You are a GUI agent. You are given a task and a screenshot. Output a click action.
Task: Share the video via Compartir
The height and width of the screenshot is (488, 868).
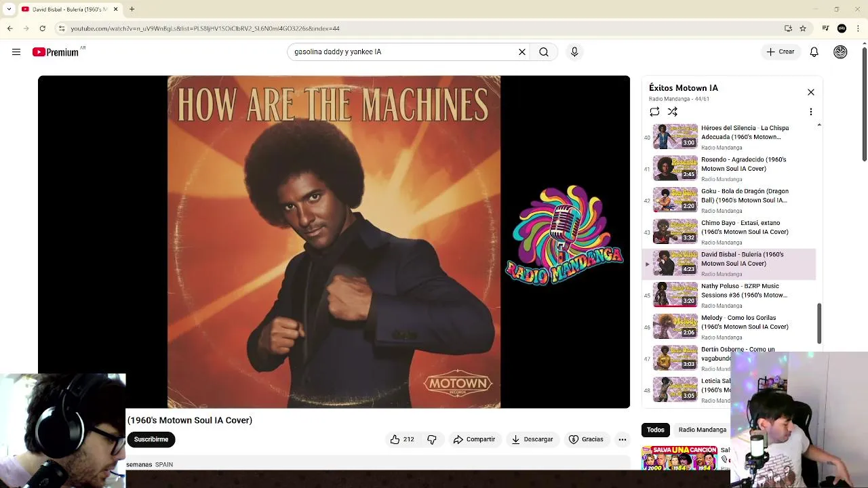pos(474,439)
